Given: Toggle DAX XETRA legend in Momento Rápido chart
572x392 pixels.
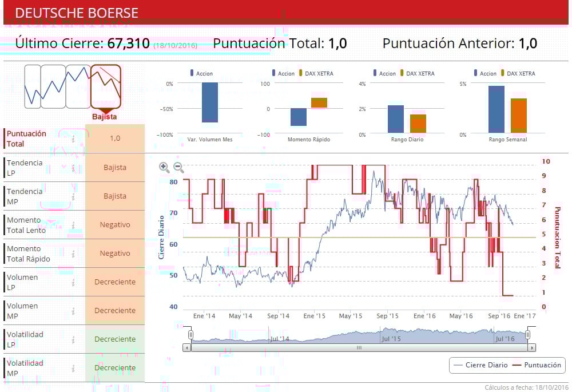Looking at the screenshot, I should pos(316,73).
